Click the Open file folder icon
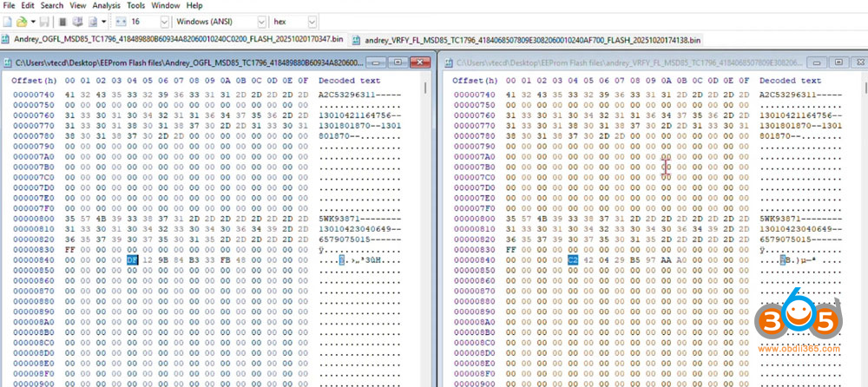 [x=20, y=20]
